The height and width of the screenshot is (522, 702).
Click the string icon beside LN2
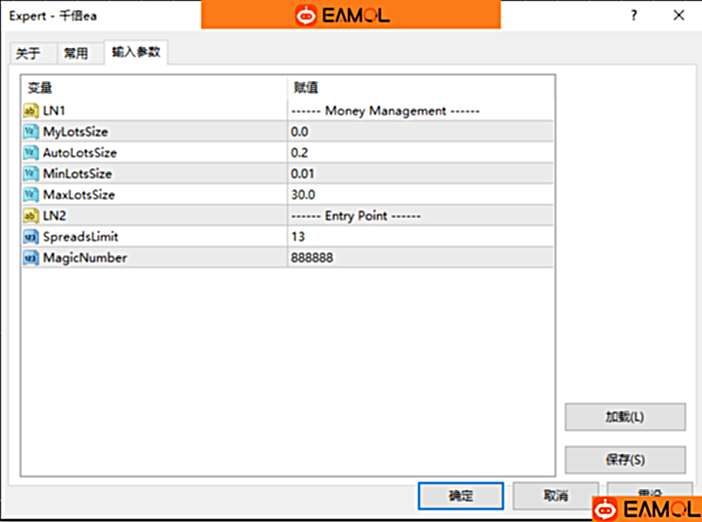tap(31, 215)
